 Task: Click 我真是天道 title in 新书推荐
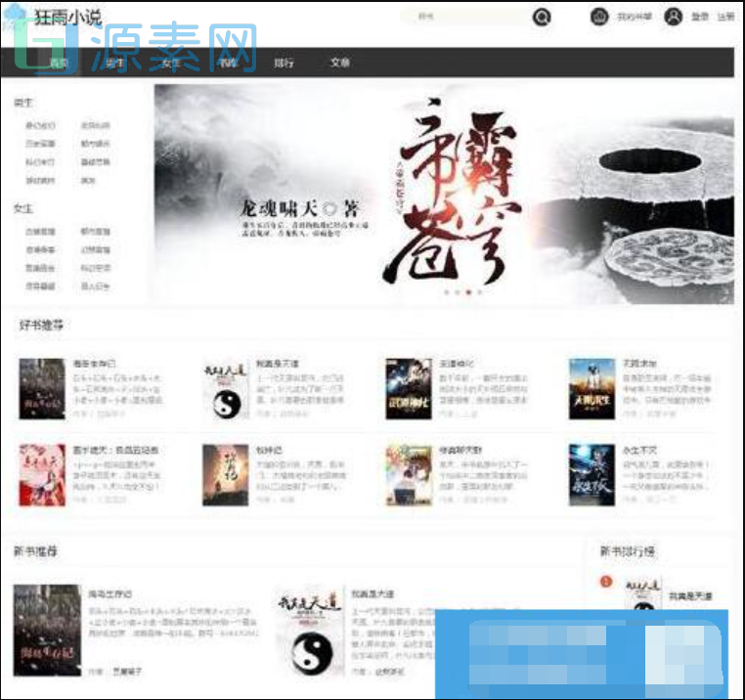372,594
